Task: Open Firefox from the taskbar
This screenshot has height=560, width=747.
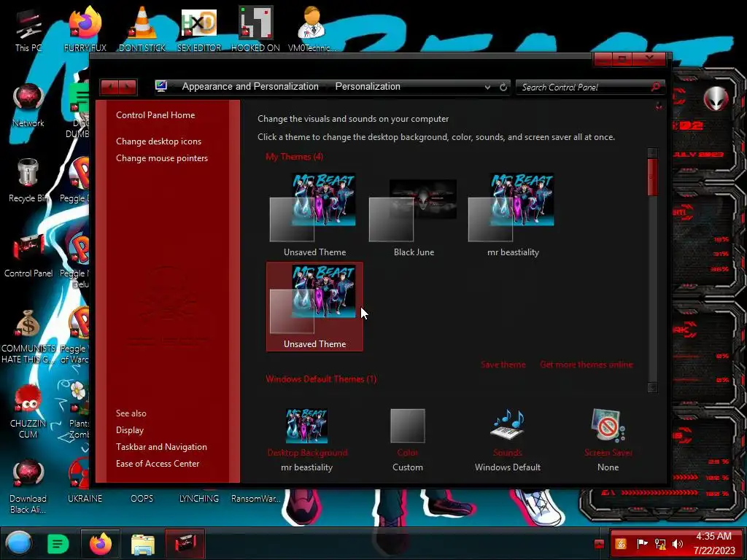Action: pyautogui.click(x=101, y=544)
